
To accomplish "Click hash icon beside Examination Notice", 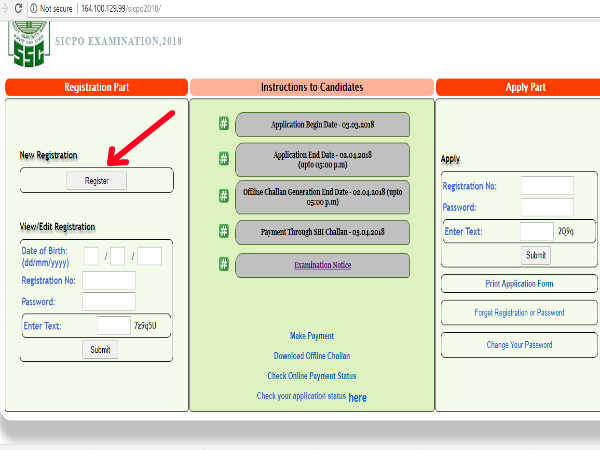I will point(224,264).
